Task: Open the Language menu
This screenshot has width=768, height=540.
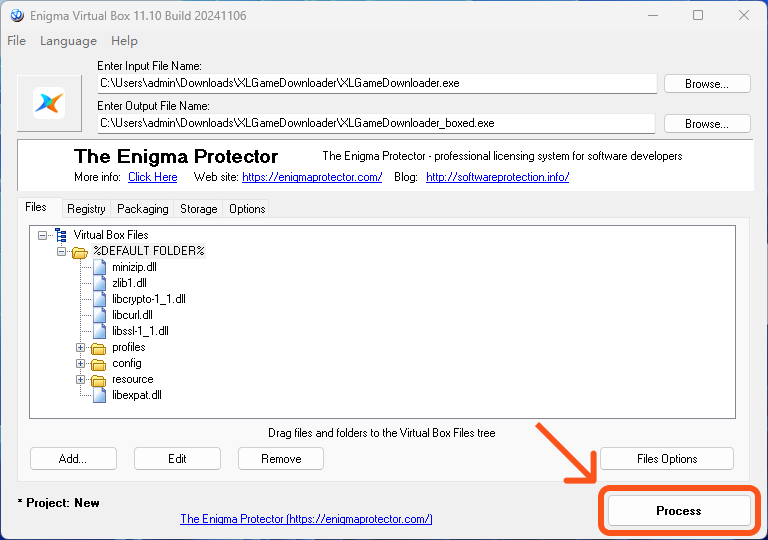Action: 68,41
